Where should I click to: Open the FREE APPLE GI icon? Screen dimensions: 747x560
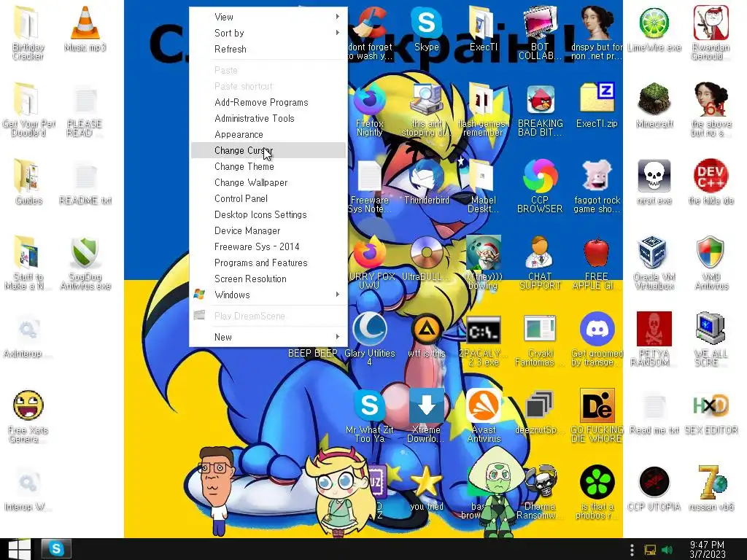point(597,252)
